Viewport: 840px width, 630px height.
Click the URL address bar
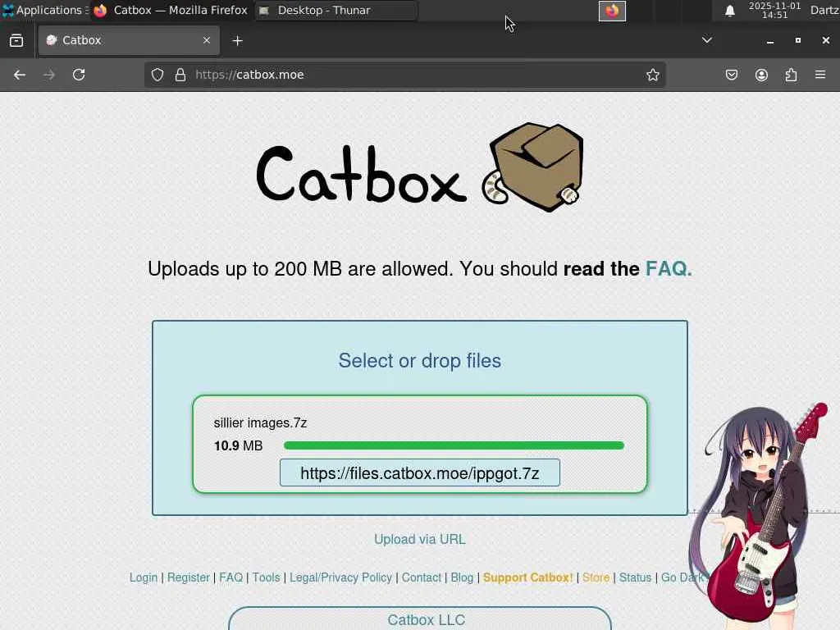point(405,75)
